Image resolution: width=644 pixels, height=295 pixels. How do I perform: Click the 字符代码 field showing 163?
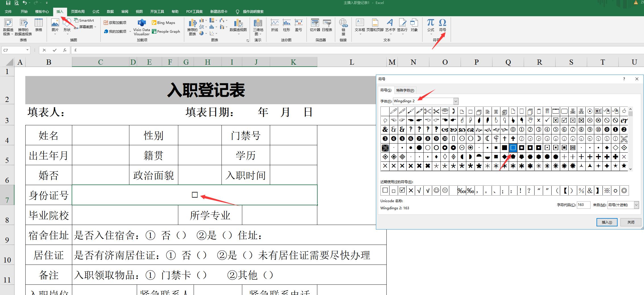583,205
